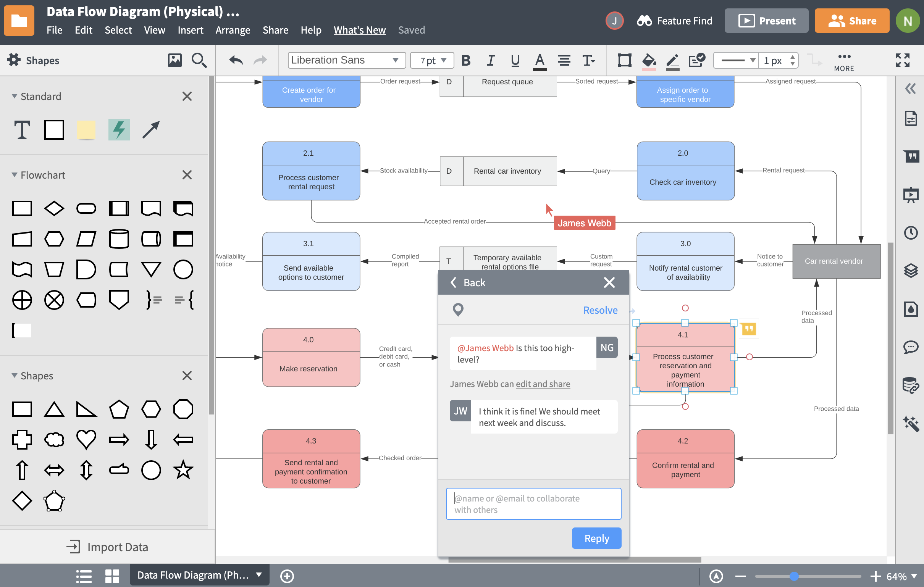Image resolution: width=924 pixels, height=587 pixels.
Task: Click the Feature Find toggle
Action: click(674, 20)
